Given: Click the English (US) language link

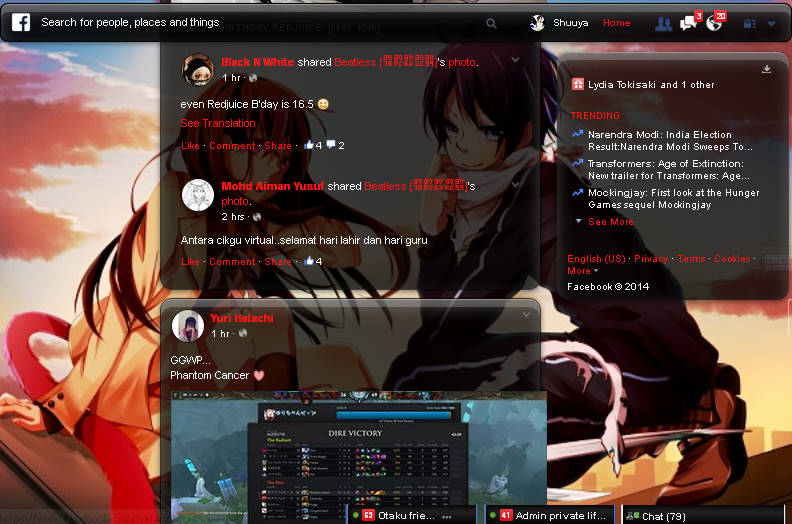Looking at the screenshot, I should coord(596,259).
